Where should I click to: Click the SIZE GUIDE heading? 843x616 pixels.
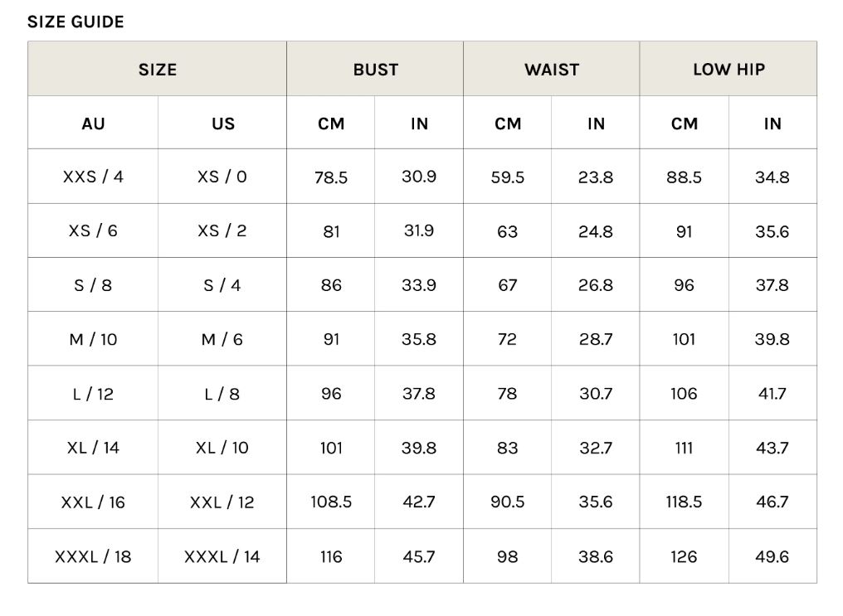tap(76, 22)
